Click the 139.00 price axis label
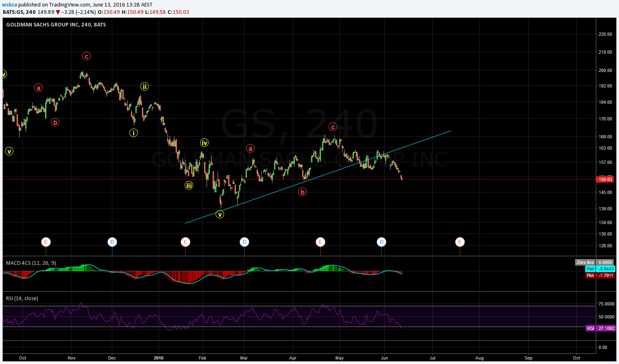The width and height of the screenshot is (619, 364). click(605, 209)
